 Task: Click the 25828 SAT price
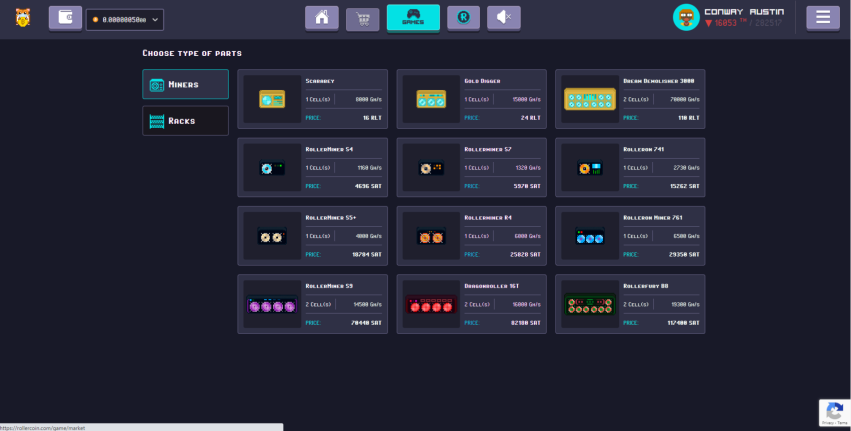526,255
